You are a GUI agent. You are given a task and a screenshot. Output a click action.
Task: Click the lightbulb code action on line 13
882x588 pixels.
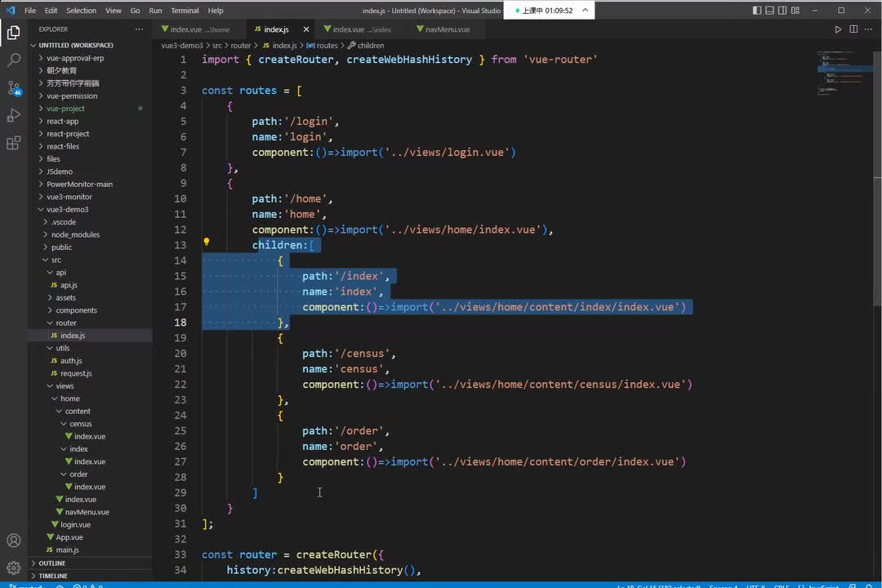coord(207,243)
